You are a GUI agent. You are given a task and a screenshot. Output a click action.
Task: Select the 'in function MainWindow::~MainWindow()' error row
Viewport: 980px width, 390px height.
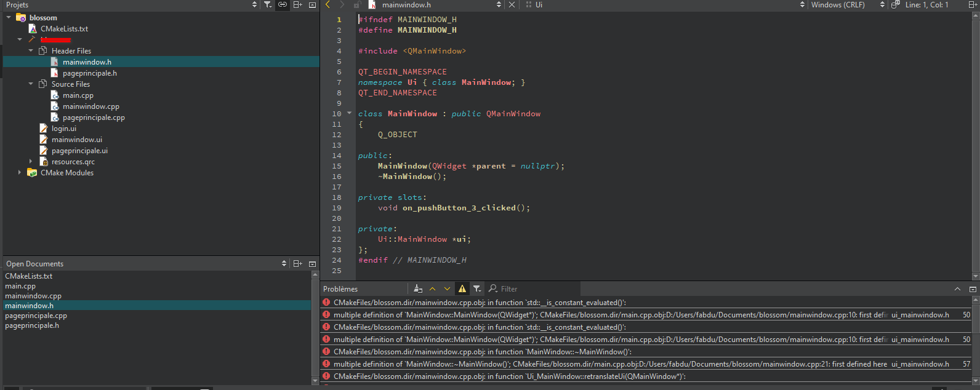coord(646,352)
